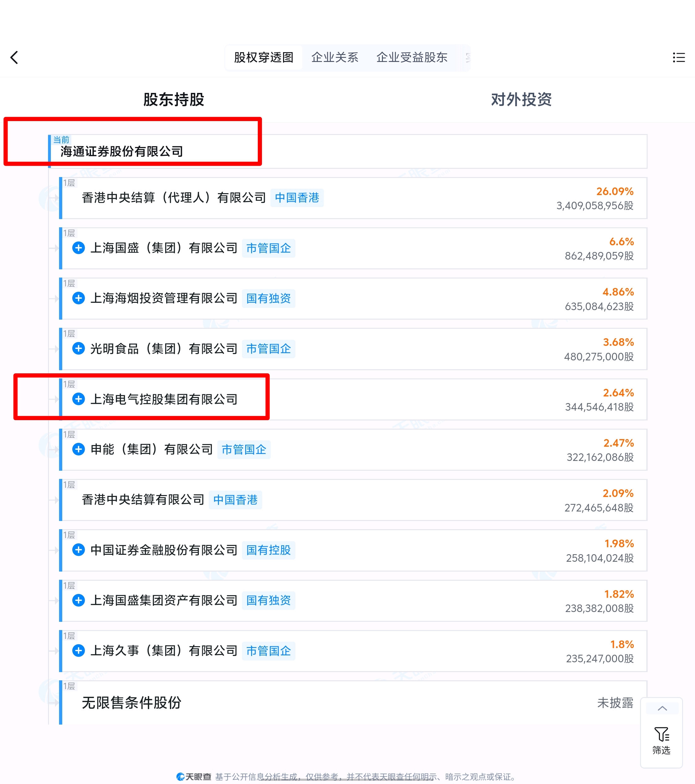Image resolution: width=695 pixels, height=784 pixels.
Task: Click the 6.6% shareholding percentage
Action: [621, 241]
